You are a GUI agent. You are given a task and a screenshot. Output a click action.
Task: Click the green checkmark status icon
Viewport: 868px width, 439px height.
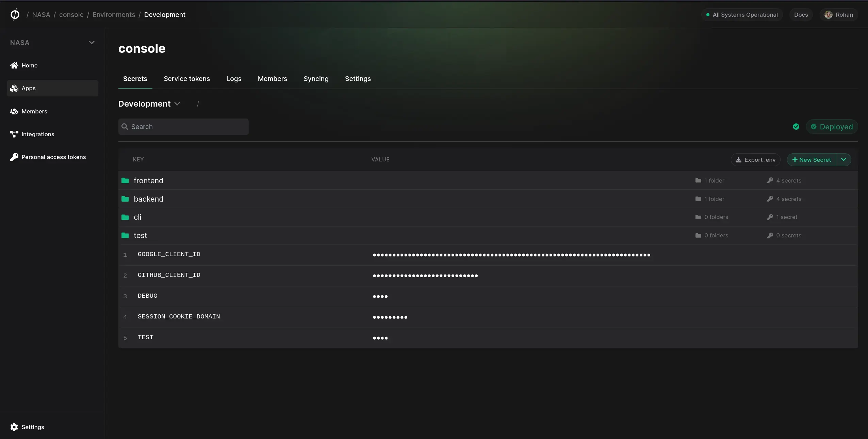[796, 127]
